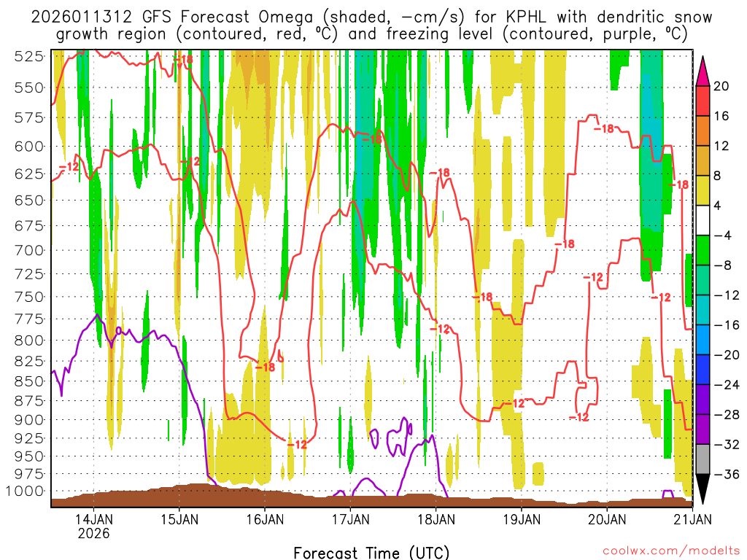Click the 600 pressure level label
This screenshot has height=560, width=747.
click(29, 147)
